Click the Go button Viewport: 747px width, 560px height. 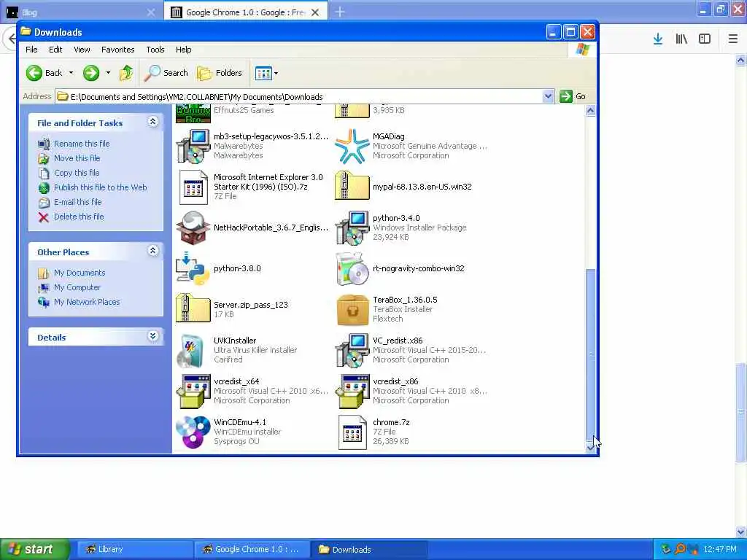573,96
